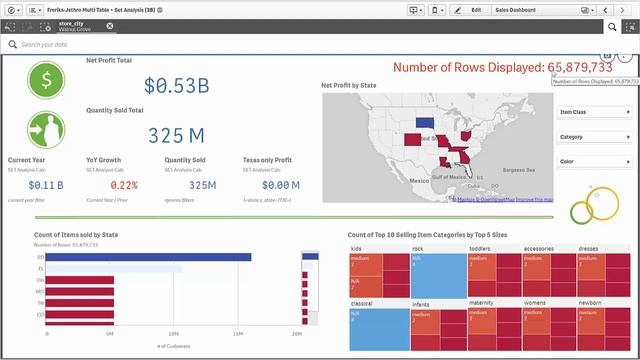
Task: Expand the Color filter pane
Action: tap(594, 162)
